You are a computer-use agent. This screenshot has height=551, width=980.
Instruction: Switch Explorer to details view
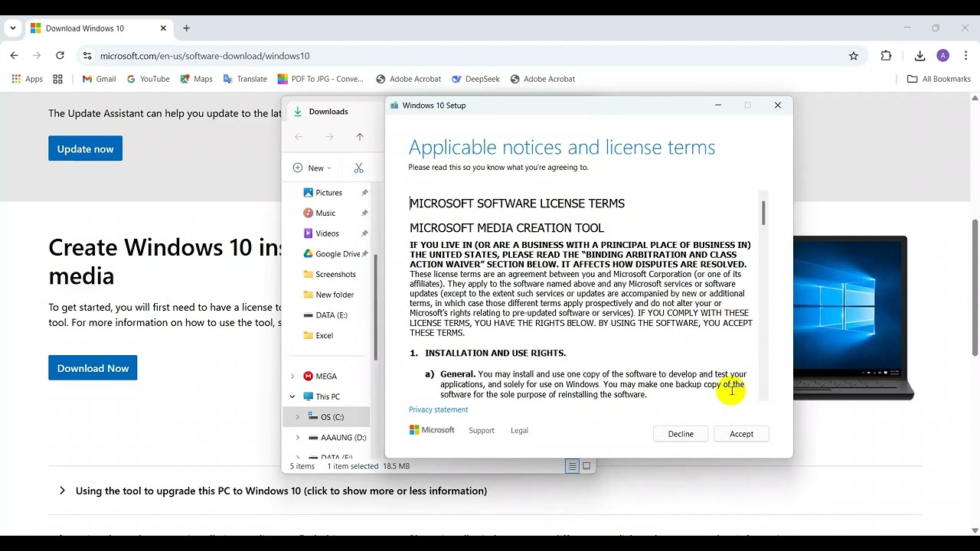click(572, 466)
